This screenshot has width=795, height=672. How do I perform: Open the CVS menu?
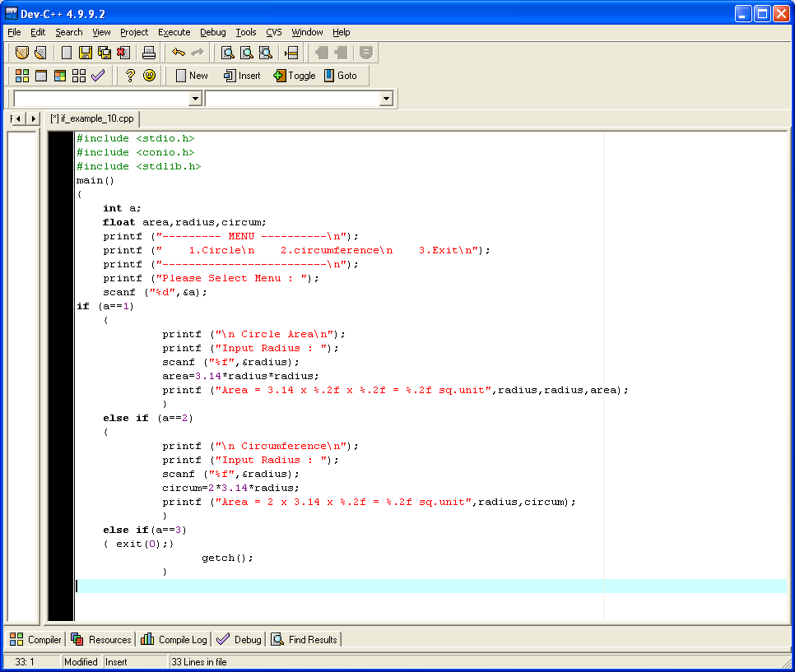pos(274,32)
